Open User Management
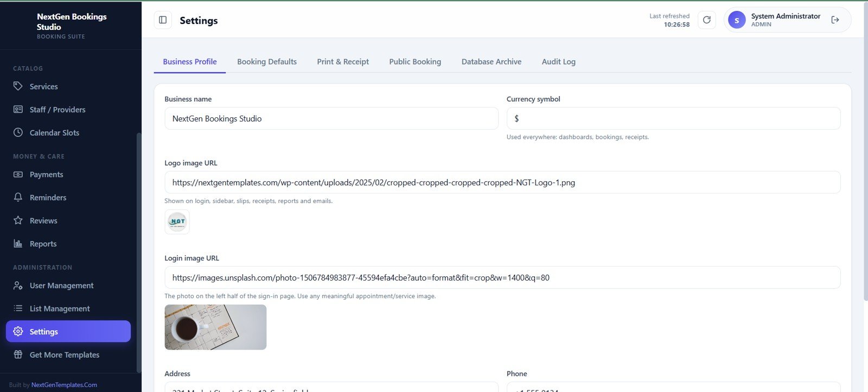This screenshot has height=392, width=868. pyautogui.click(x=68, y=286)
